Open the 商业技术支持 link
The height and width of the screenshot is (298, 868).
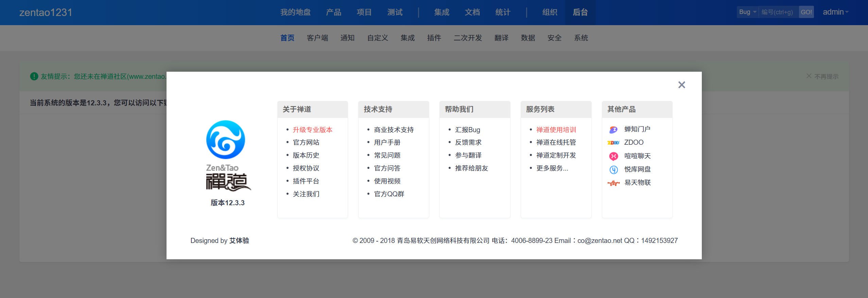[x=394, y=129]
